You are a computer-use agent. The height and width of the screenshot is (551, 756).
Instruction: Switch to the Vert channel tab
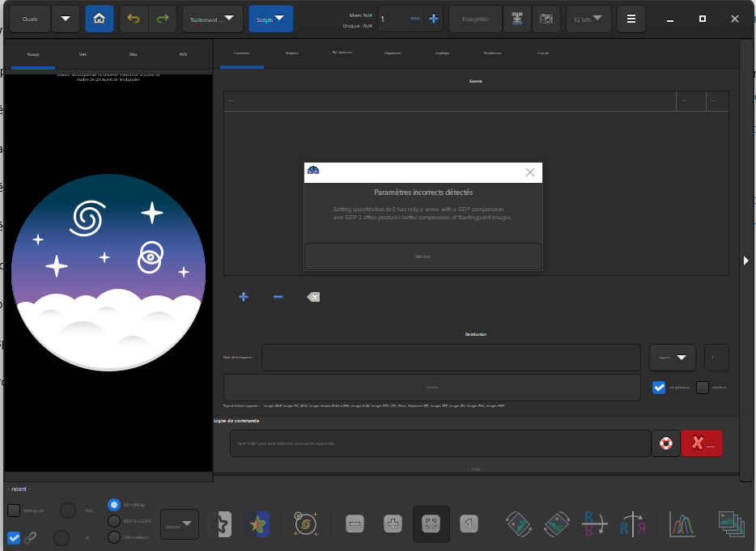point(83,54)
